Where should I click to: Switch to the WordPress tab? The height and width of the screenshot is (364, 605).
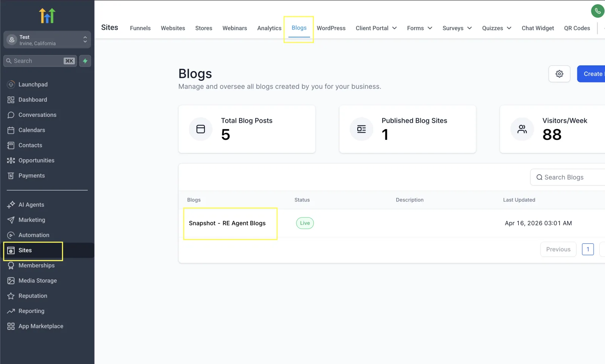[x=331, y=28]
